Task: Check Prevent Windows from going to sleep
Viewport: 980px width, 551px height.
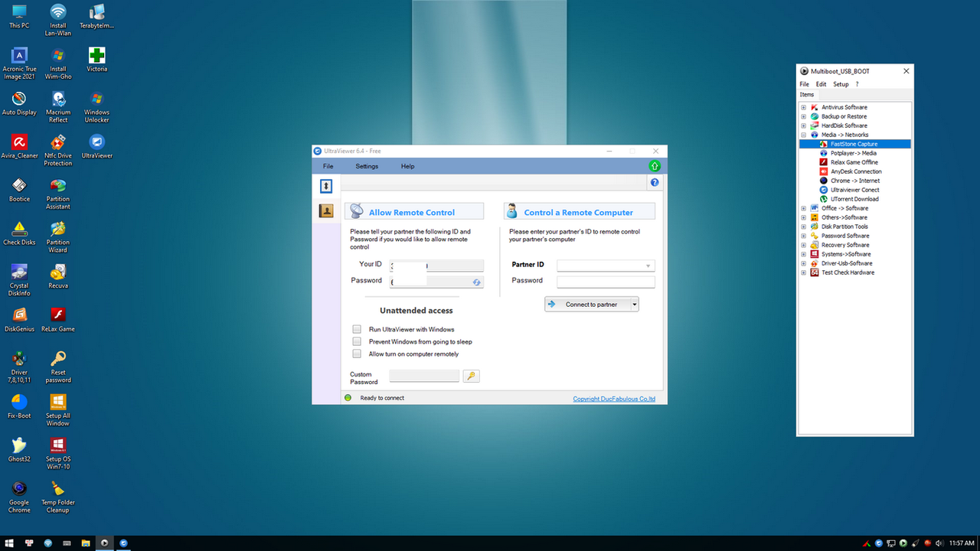Action: click(357, 341)
